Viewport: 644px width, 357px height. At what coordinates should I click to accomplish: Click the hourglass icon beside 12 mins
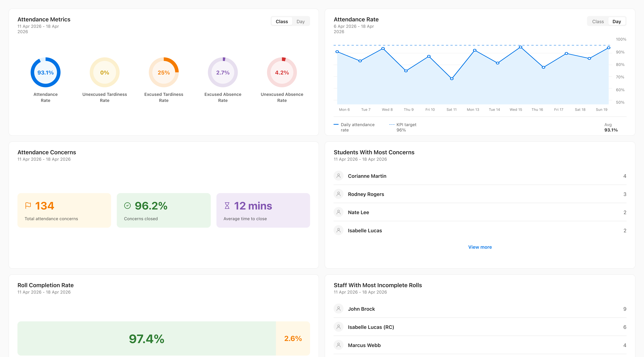(x=227, y=206)
